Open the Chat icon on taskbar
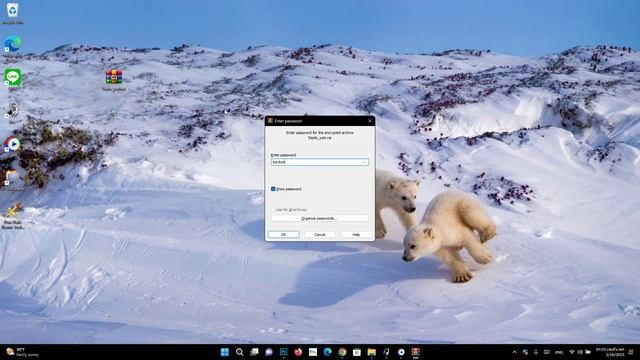This screenshot has height=360, width=640. coord(269,352)
